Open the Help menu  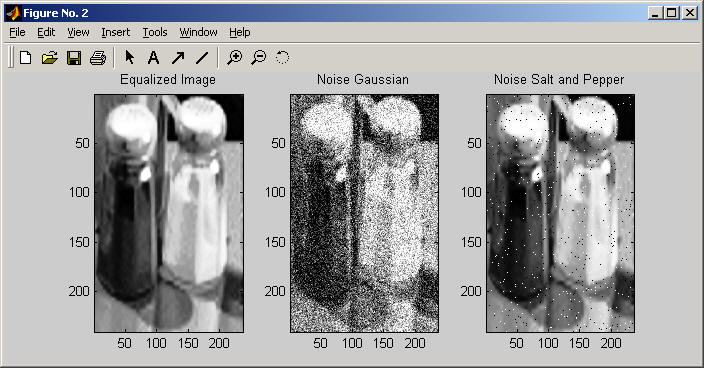pyautogui.click(x=240, y=32)
